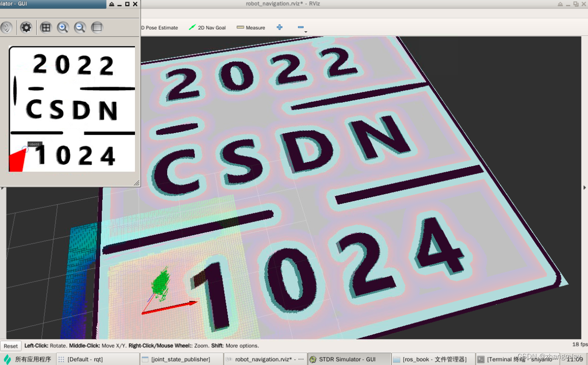
Task: Open STDR Simulator properties gear icon
Action: [26, 28]
